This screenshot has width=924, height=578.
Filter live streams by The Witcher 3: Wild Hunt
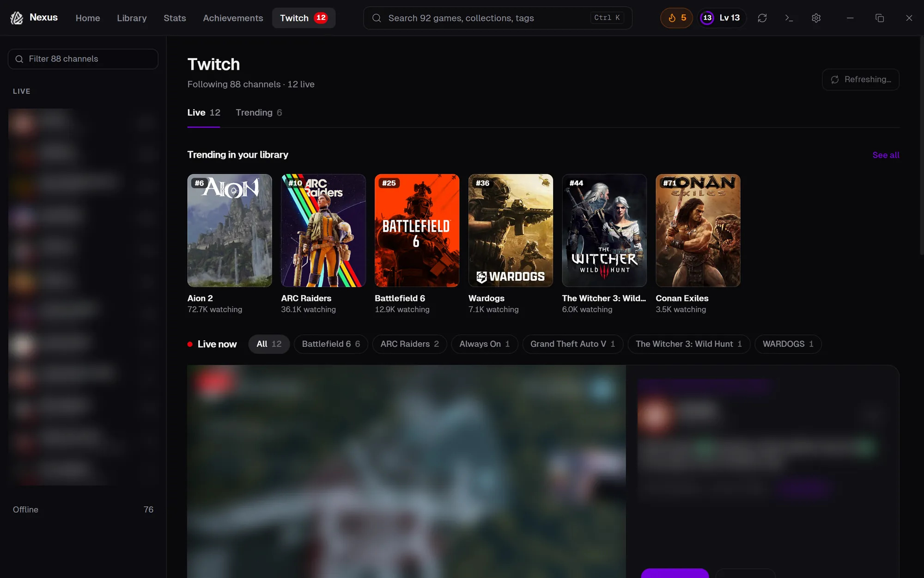click(x=688, y=344)
